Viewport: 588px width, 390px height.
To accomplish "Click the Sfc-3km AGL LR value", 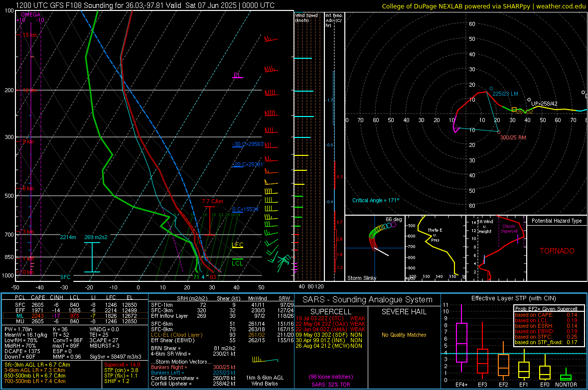I will tap(37, 365).
